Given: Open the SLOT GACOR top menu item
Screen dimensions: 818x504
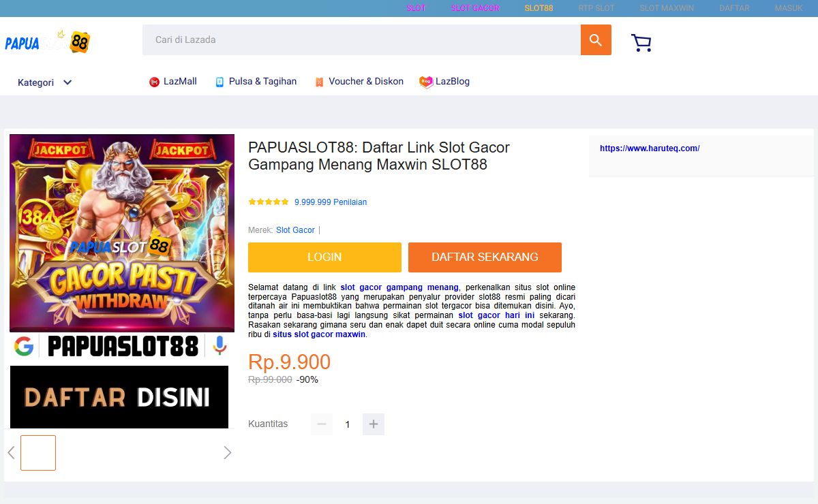Looking at the screenshot, I should pos(475,8).
